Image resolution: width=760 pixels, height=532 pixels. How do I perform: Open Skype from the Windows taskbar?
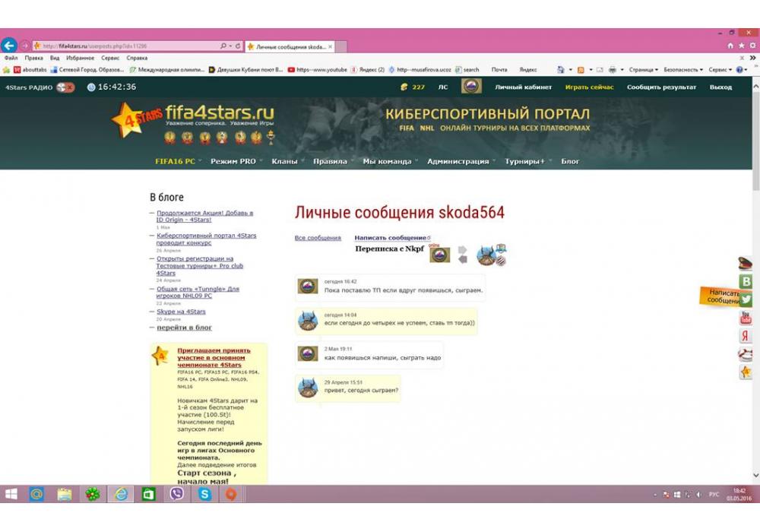click(x=204, y=494)
